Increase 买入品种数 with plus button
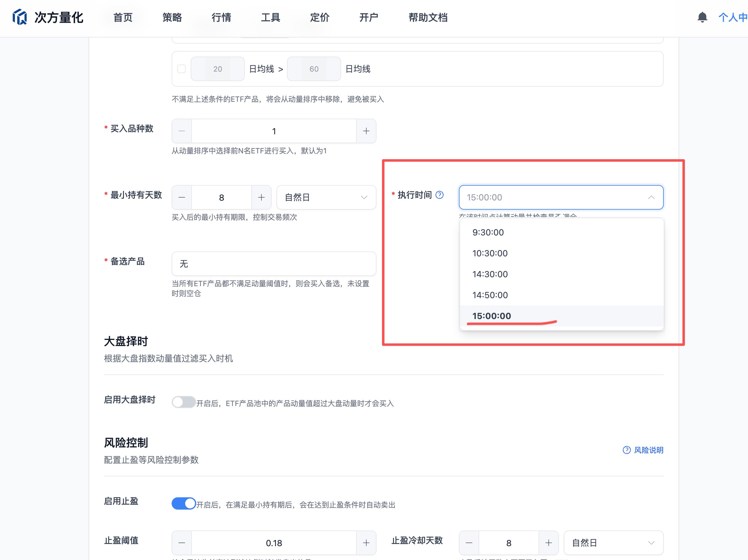This screenshot has width=748, height=560. (366, 131)
